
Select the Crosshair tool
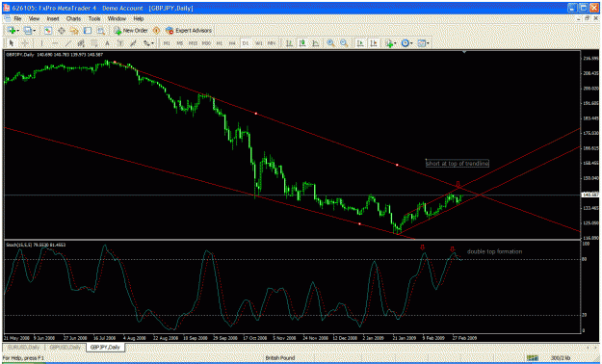pyautogui.click(x=25, y=43)
